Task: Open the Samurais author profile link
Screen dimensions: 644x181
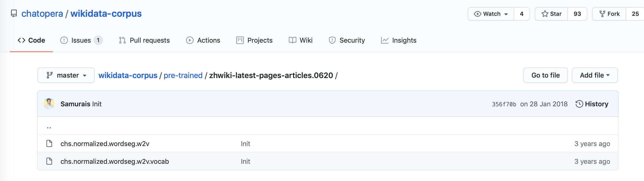Action: (x=75, y=104)
